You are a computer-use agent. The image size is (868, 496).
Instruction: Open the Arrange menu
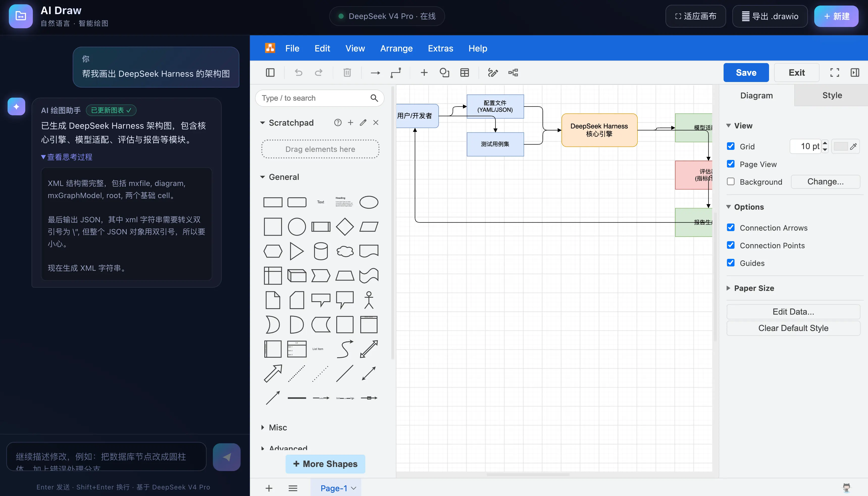(x=396, y=48)
